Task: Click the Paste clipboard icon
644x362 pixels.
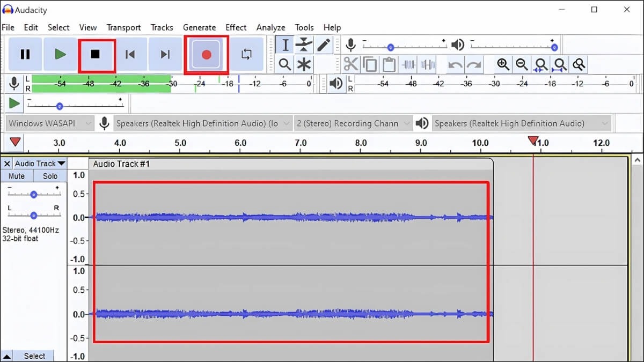Action: coord(389,65)
